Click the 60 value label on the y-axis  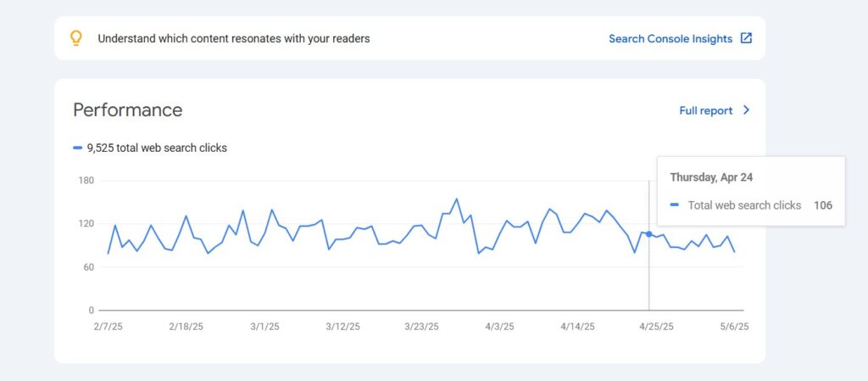point(88,267)
